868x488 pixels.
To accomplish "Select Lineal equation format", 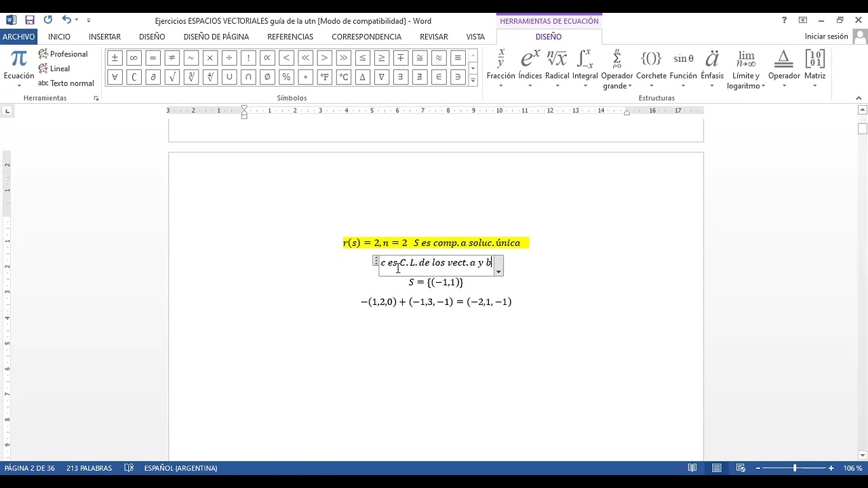I will [54, 68].
